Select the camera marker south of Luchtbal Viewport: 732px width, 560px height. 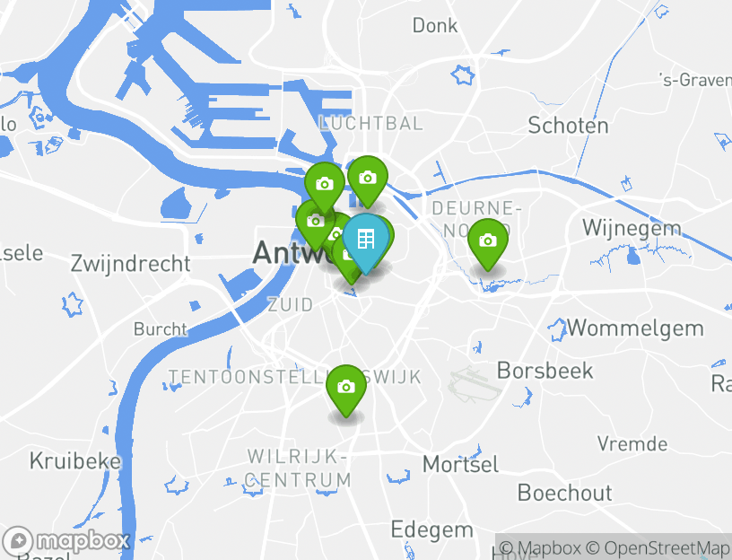coord(368,178)
